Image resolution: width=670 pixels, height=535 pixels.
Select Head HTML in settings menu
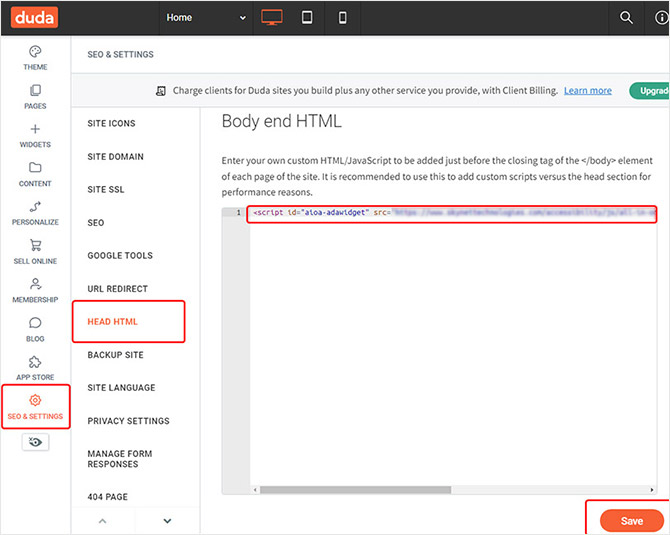(113, 322)
